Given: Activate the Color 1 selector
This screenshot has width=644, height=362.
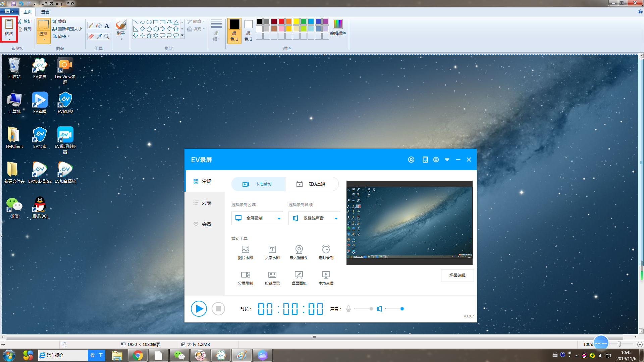Looking at the screenshot, I should (234, 30).
